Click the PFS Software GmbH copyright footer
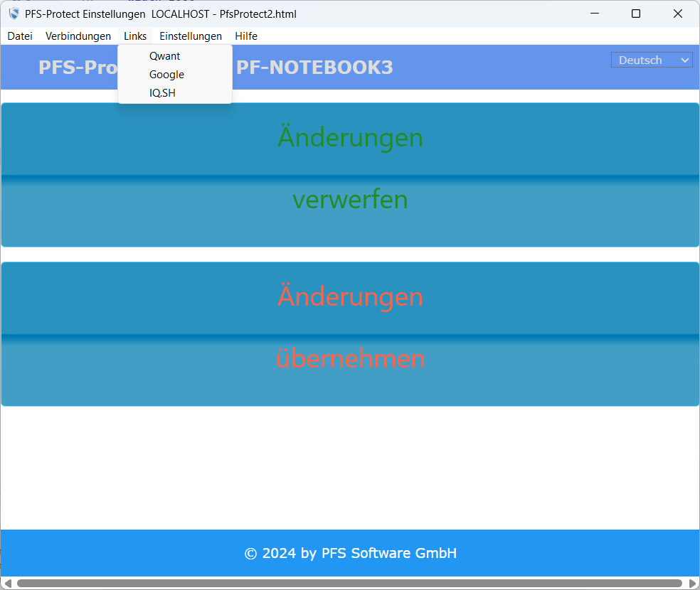 tap(350, 553)
